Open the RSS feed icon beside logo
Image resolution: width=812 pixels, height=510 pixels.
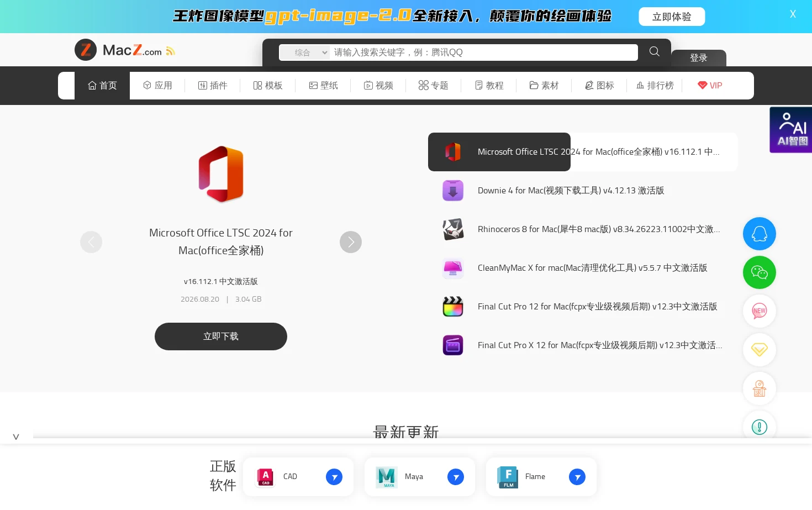[171, 51]
